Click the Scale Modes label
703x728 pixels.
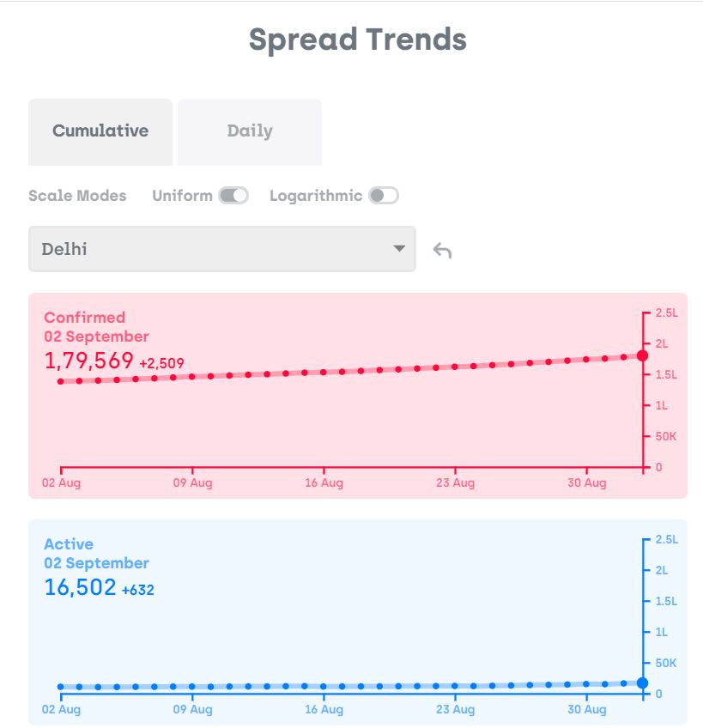click(x=77, y=196)
